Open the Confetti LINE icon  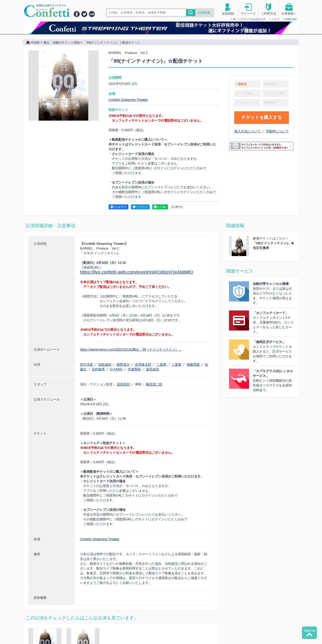pos(92,14)
